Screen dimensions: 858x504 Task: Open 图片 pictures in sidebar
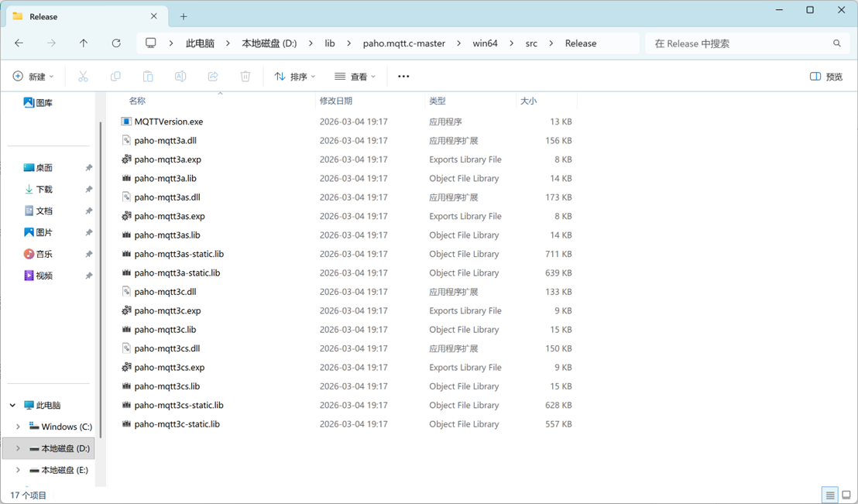38,232
